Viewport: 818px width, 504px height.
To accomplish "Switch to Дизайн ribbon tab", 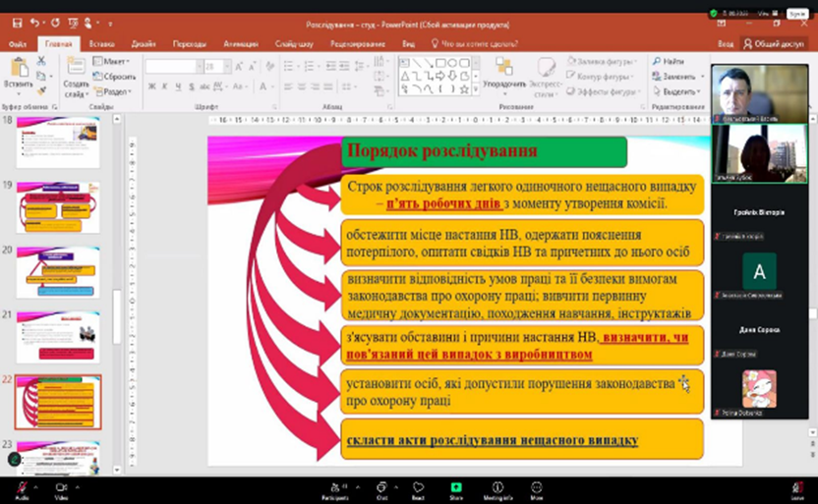I will click(144, 44).
